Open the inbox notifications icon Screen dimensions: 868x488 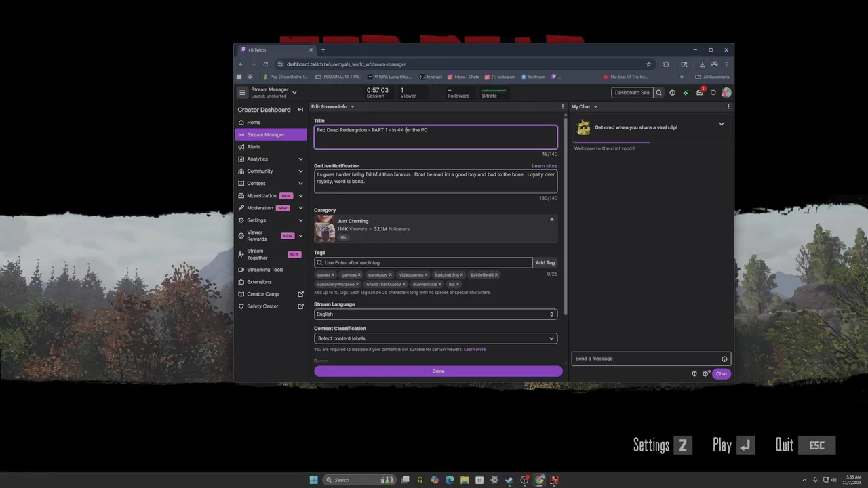click(700, 93)
